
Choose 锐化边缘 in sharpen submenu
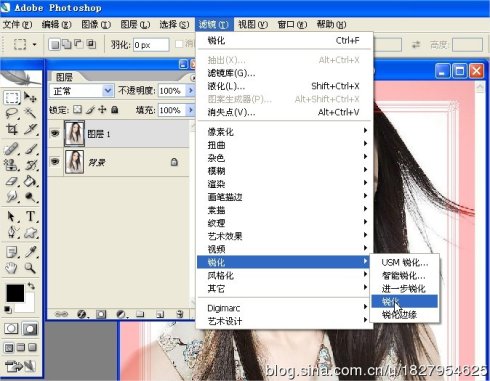click(x=405, y=314)
